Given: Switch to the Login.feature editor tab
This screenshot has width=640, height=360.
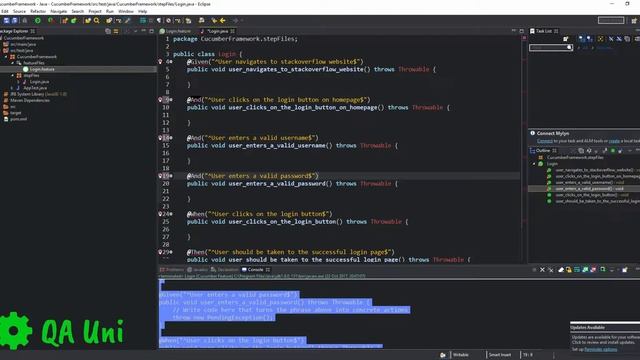Looking at the screenshot, I should [176, 31].
